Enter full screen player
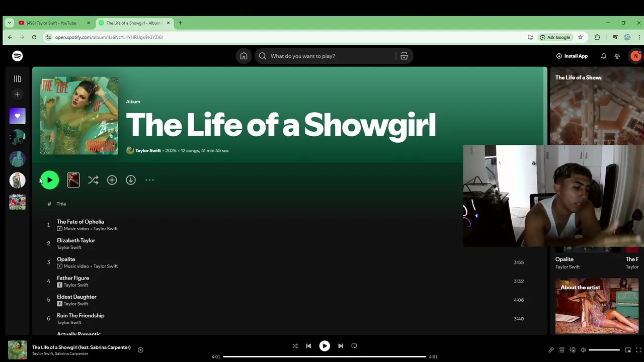This screenshot has height=362, width=644. 639,350
